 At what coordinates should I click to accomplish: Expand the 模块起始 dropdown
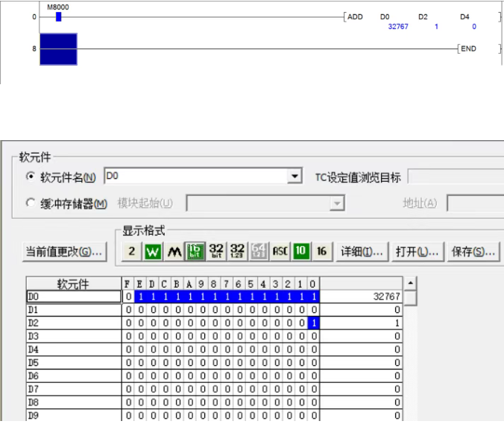pos(338,203)
